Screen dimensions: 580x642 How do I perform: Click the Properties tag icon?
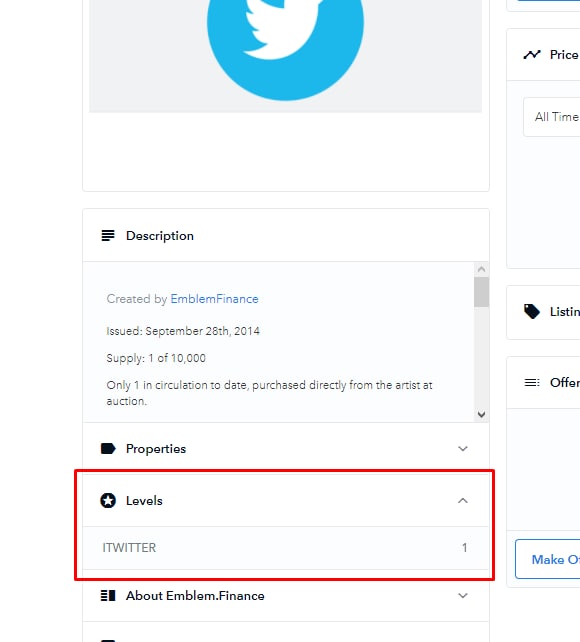point(108,449)
